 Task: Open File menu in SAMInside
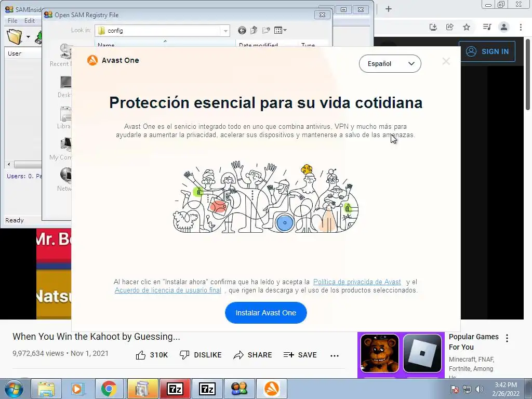[x=12, y=21]
